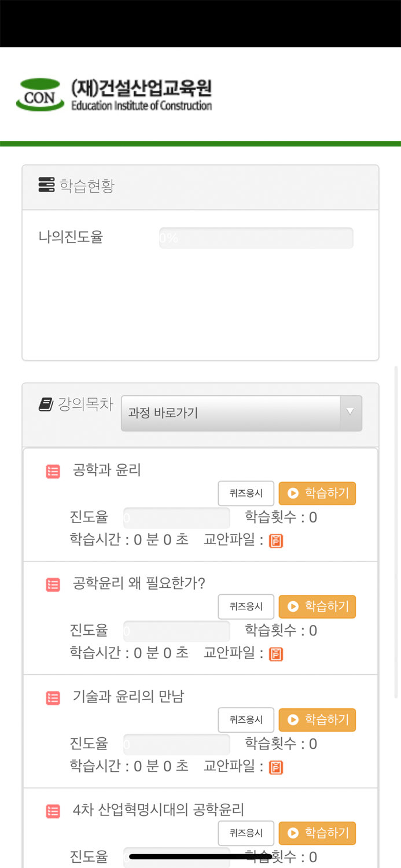Open the 과정 바로가기 dropdown
This screenshot has width=401, height=868.
click(241, 413)
